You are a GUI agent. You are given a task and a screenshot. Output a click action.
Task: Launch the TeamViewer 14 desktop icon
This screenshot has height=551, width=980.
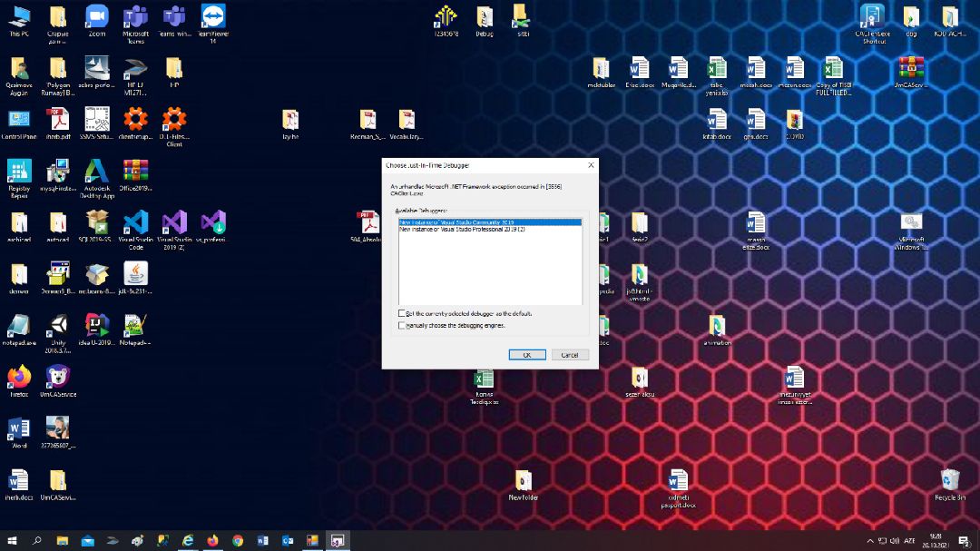213,17
